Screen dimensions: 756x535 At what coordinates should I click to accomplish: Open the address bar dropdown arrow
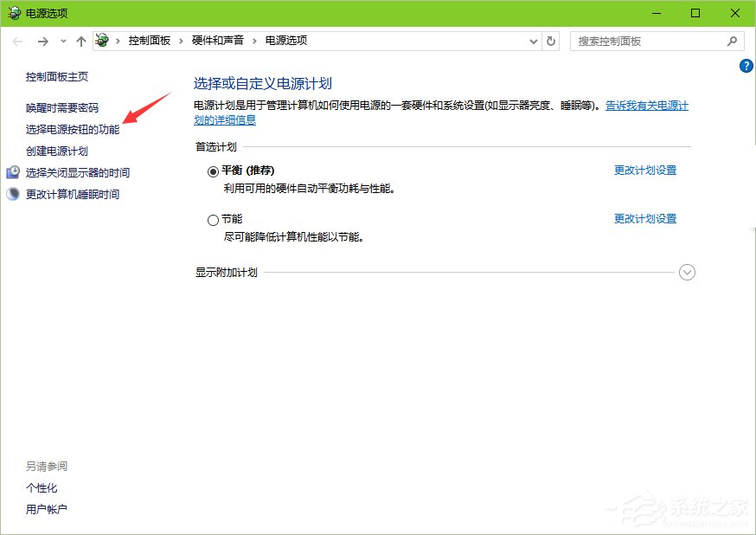(x=534, y=40)
